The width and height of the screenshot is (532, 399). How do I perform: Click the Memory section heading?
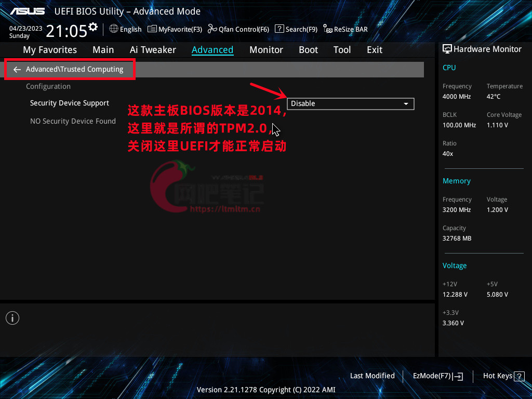pos(456,181)
